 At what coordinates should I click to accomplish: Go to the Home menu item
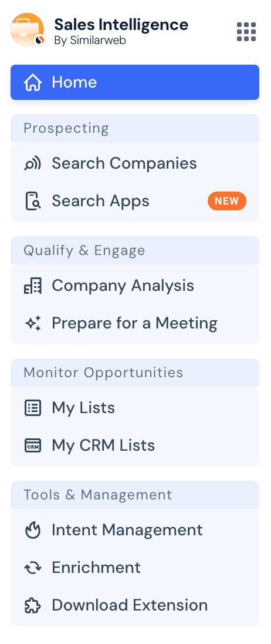pyautogui.click(x=135, y=82)
